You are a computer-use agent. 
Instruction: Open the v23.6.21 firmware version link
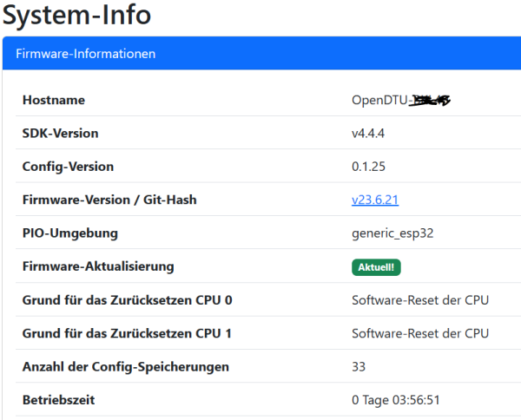tap(374, 200)
